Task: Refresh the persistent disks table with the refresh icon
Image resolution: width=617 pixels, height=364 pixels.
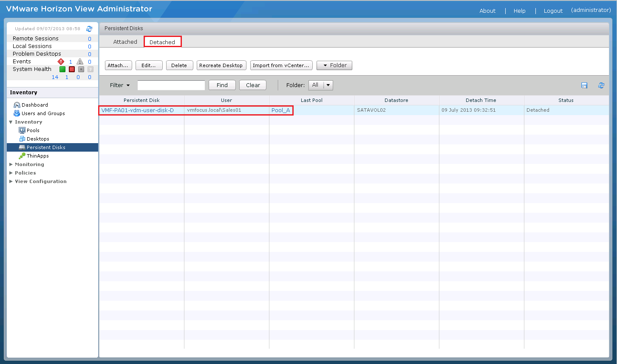Action: point(601,85)
